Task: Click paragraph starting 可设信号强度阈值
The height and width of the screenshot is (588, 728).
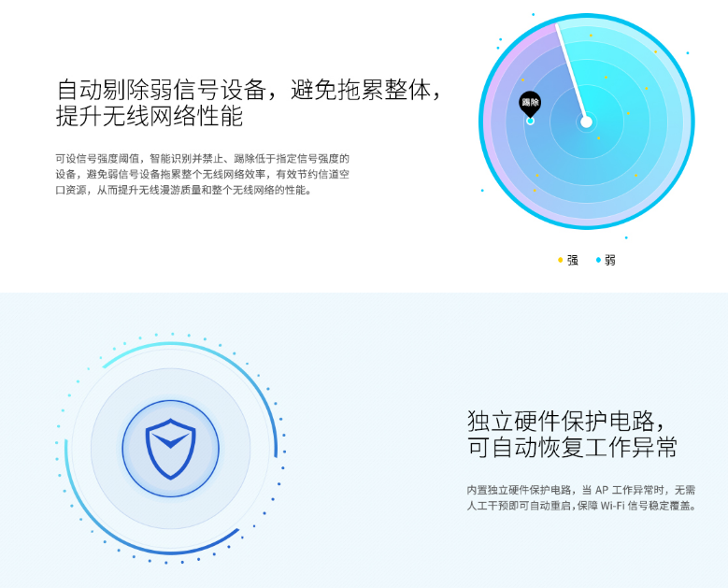Action: tap(203, 174)
